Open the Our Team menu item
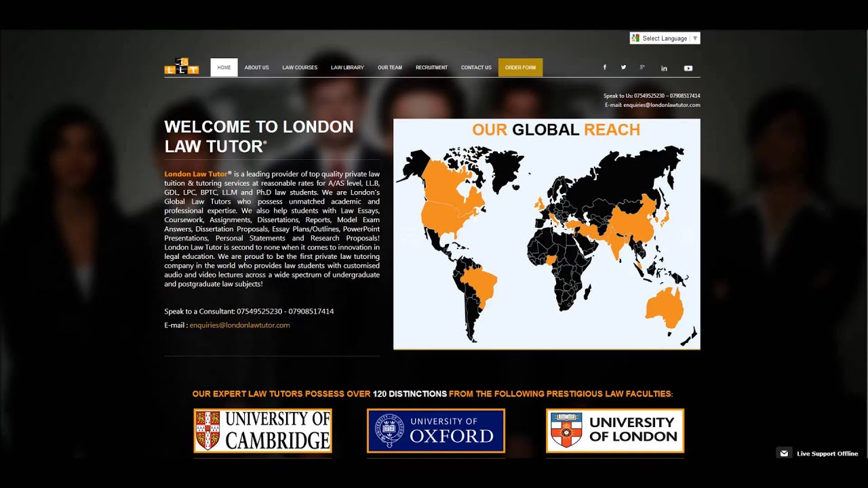The height and width of the screenshot is (488, 868). point(390,68)
